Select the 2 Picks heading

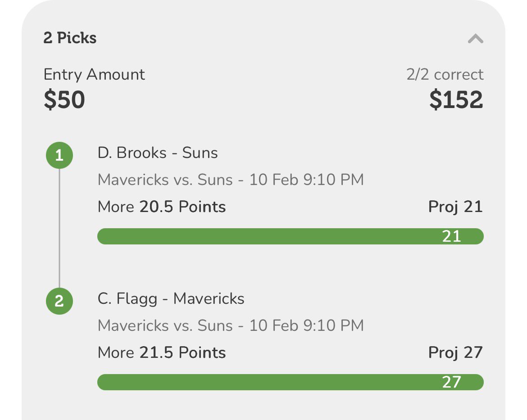[x=70, y=38]
